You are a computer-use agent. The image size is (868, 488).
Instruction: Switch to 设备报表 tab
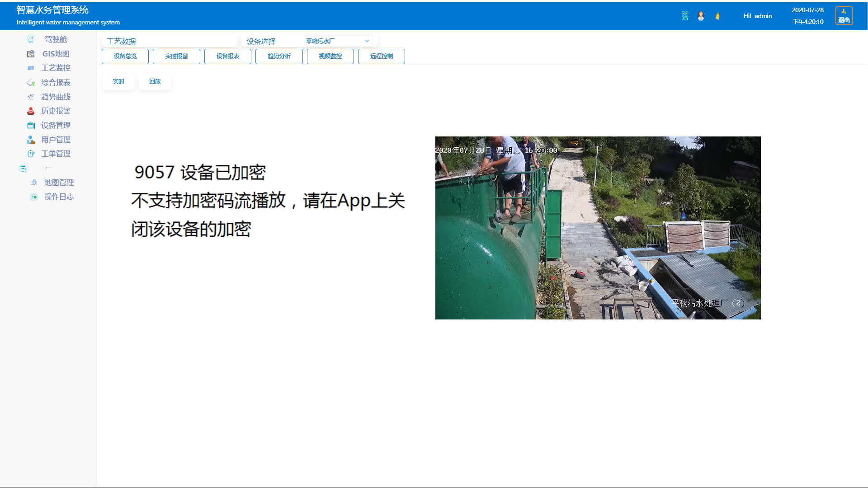(x=228, y=56)
